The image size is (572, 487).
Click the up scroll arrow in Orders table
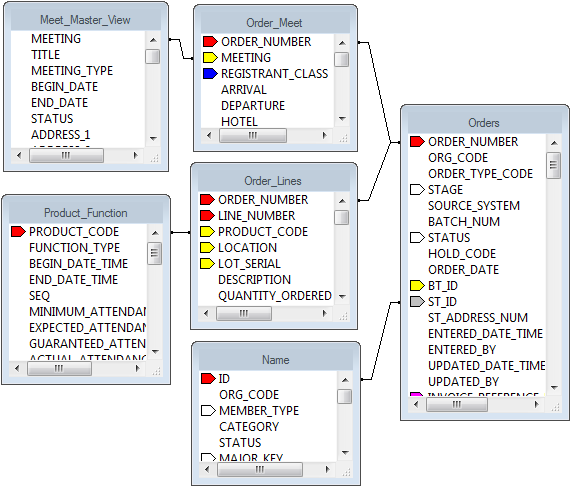[554, 143]
